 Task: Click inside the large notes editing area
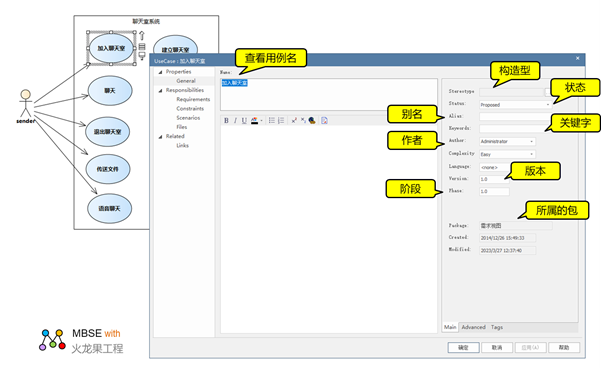328,229
